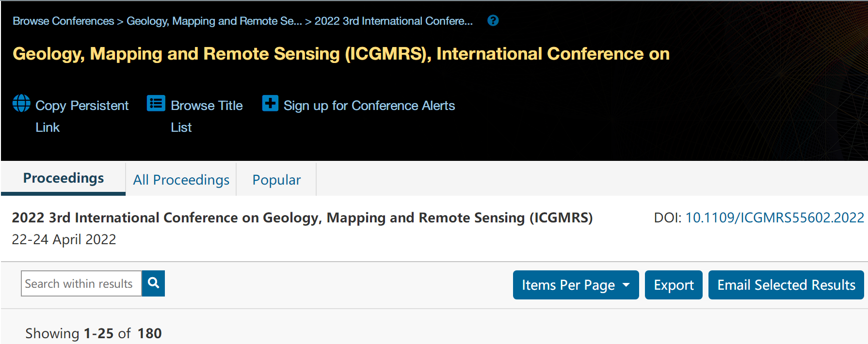868x344 pixels.
Task: Click Sign up for Conference Alerts
Action: pos(369,106)
